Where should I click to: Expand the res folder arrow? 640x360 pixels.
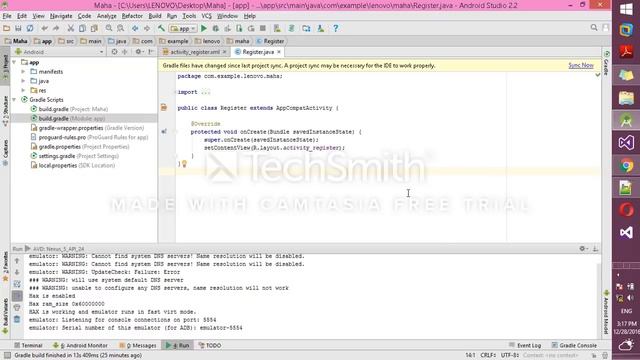coord(24,91)
